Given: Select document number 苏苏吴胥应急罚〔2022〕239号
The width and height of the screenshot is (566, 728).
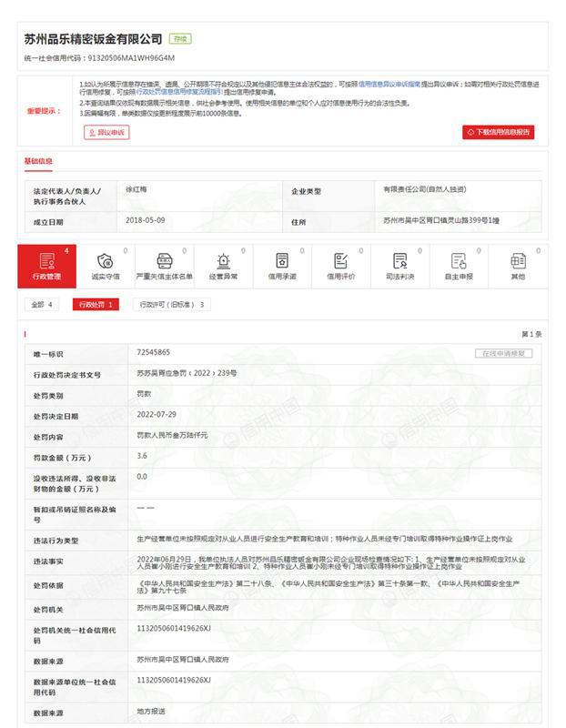Looking at the screenshot, I should click(187, 373).
